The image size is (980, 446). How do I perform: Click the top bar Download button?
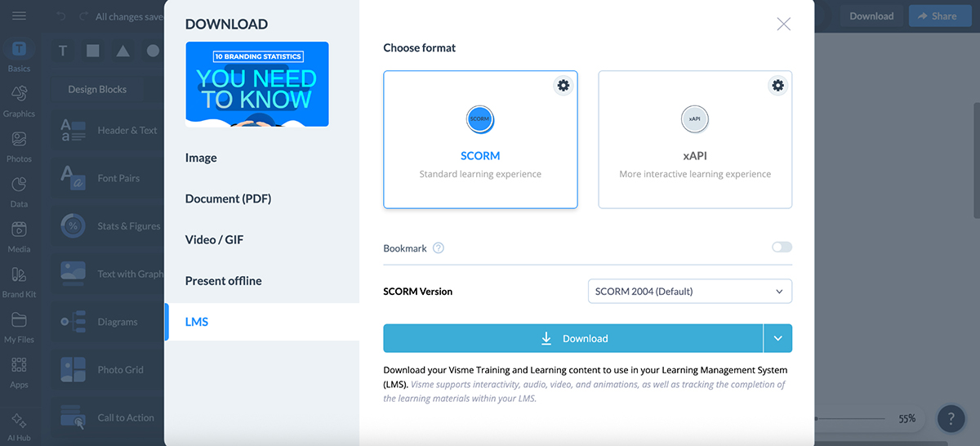[871, 16]
